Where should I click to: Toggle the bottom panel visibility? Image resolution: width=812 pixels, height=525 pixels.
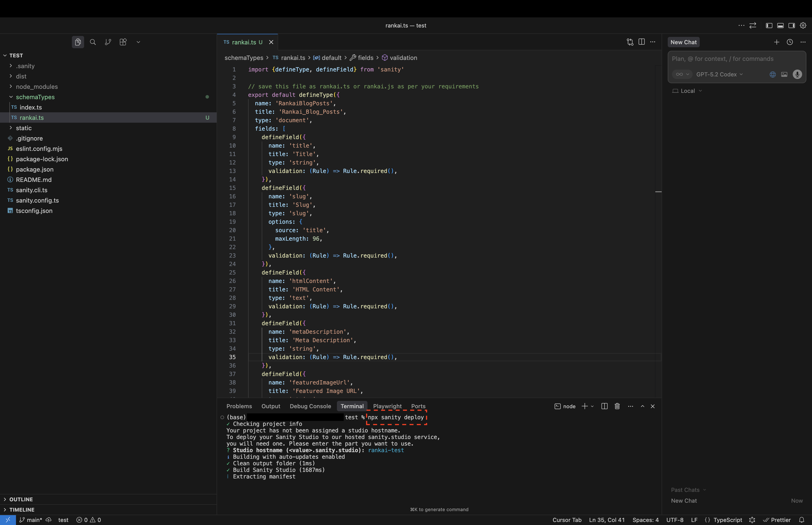click(x=780, y=25)
